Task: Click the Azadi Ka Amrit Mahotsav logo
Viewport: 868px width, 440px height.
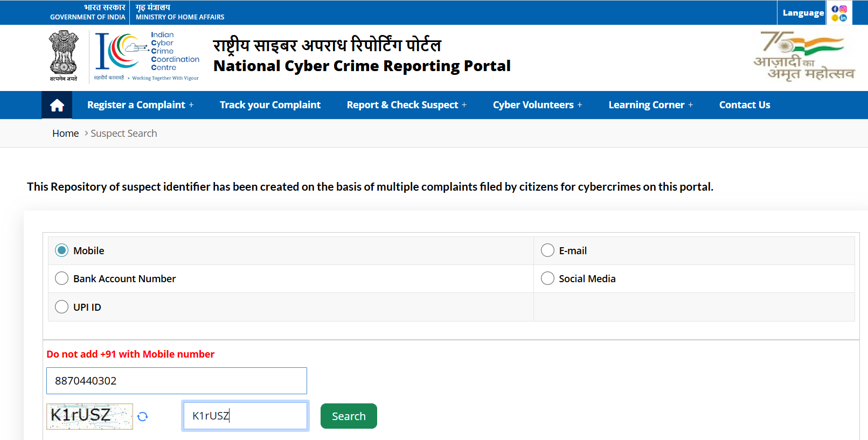Action: click(x=803, y=56)
